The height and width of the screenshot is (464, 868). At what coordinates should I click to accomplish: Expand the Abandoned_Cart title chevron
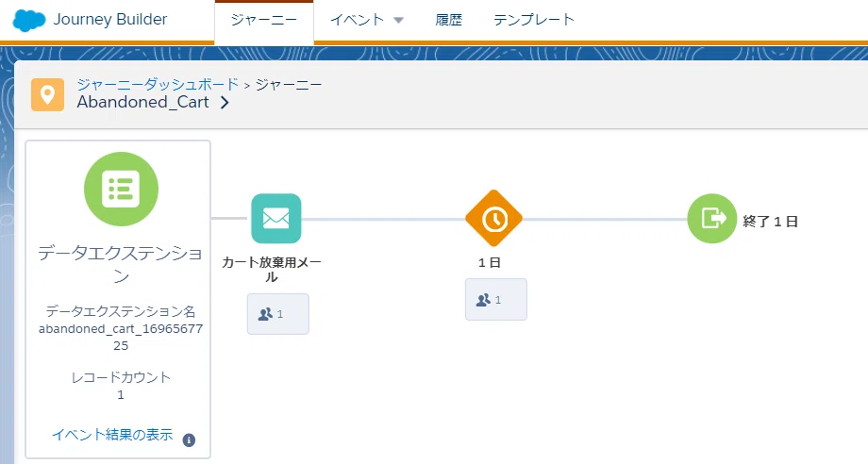coord(225,103)
